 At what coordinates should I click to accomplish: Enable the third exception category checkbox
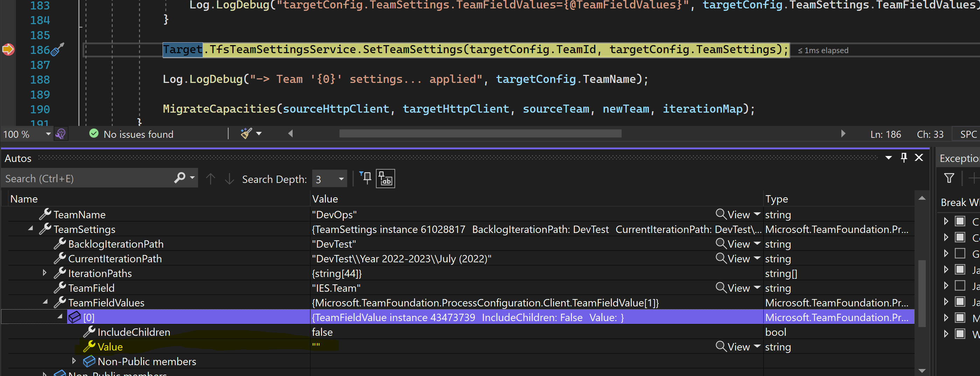[960, 253]
